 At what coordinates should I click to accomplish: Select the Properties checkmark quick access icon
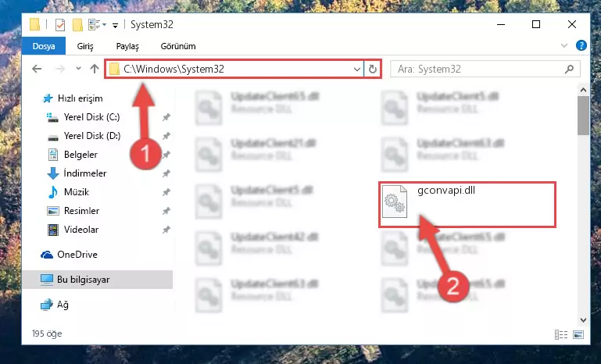[x=60, y=25]
